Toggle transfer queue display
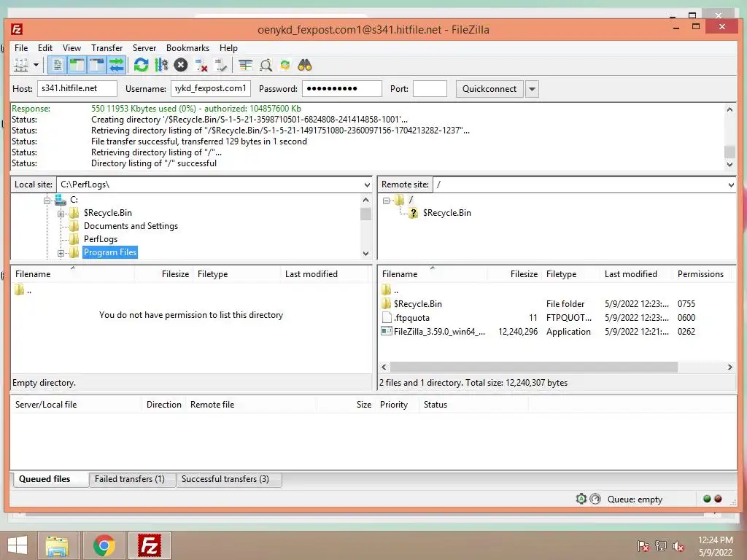Viewport: 747px width, 560px height. [116, 65]
